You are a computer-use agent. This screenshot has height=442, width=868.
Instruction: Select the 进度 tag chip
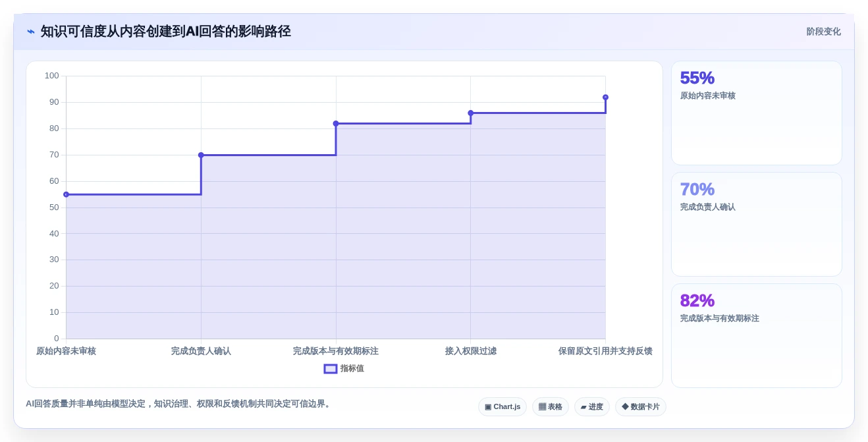592,406
